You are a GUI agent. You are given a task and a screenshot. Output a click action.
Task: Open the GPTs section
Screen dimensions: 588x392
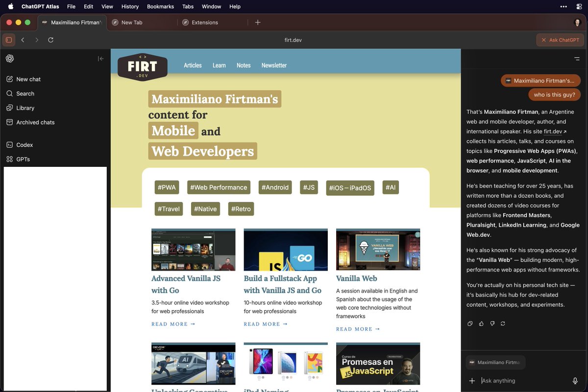(x=24, y=159)
